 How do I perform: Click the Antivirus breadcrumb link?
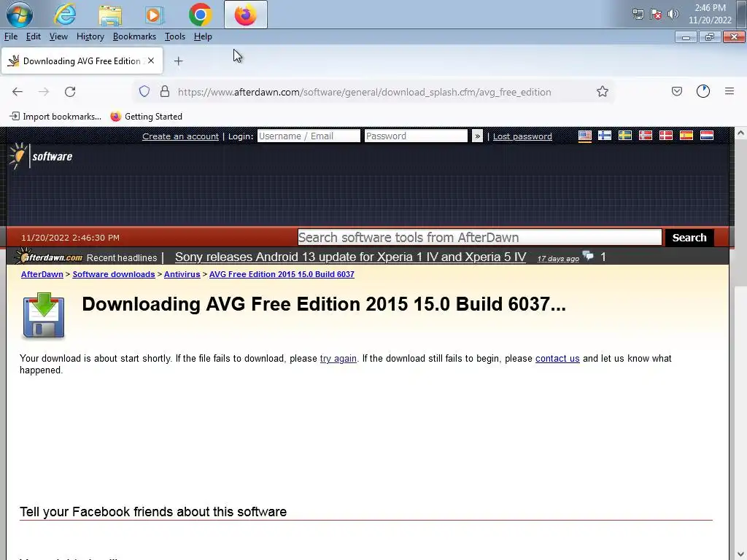coord(182,274)
